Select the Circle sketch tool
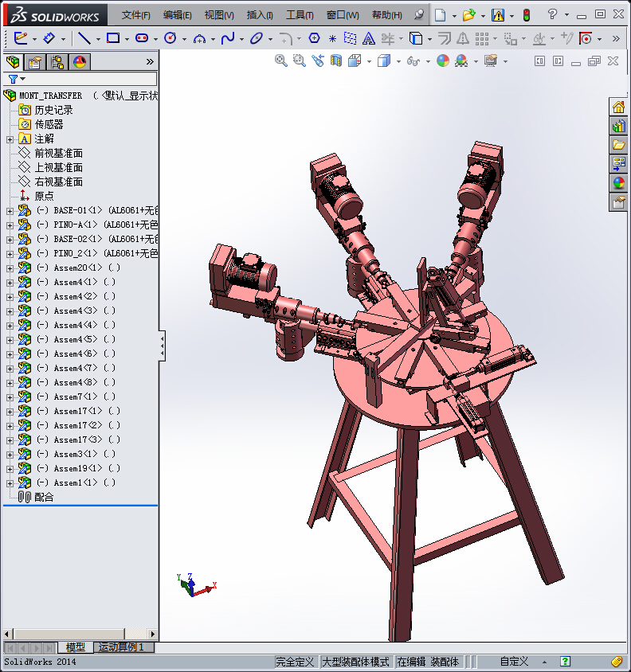Viewport: 631px width, 672px height. (x=170, y=38)
